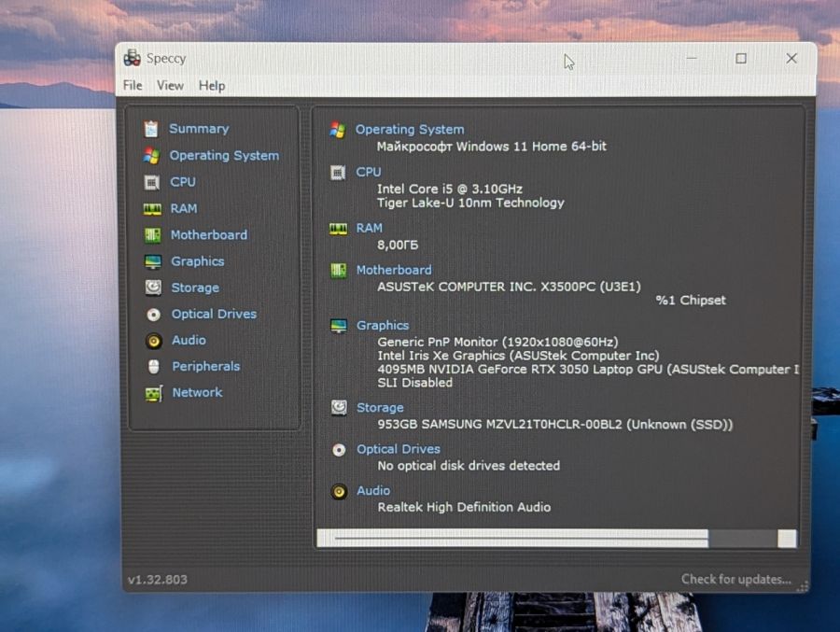Open the CPU section from sidebar

183,182
